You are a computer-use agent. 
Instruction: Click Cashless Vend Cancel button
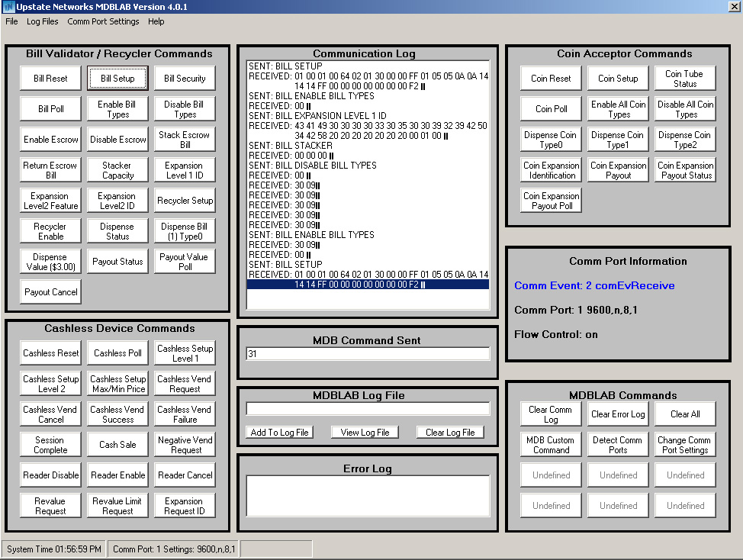[50, 414]
